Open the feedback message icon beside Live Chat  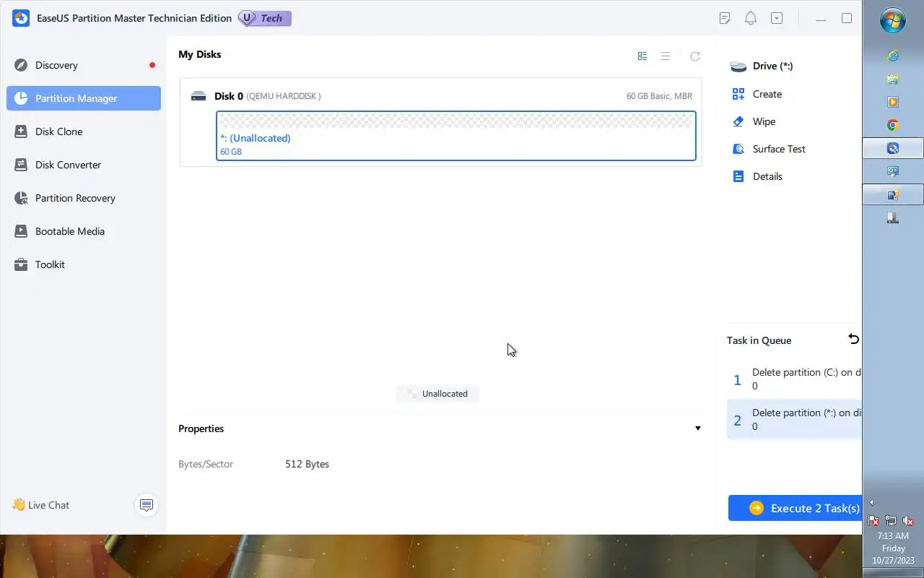click(147, 505)
